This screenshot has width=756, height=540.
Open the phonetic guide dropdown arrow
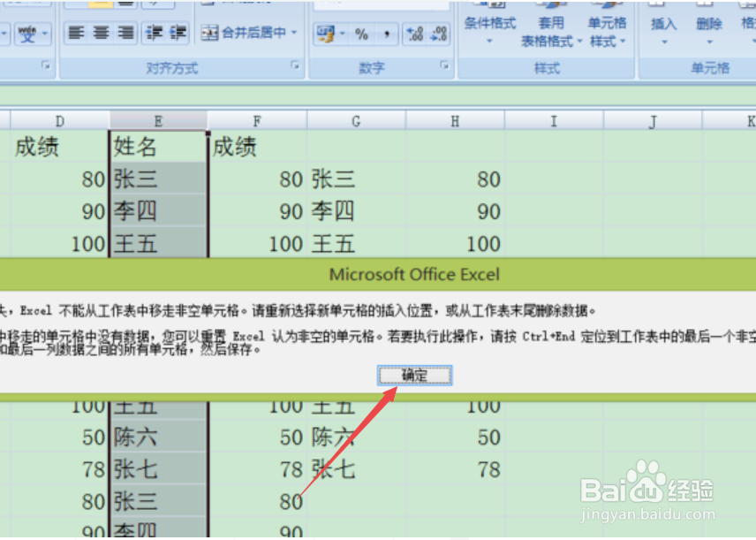45,34
